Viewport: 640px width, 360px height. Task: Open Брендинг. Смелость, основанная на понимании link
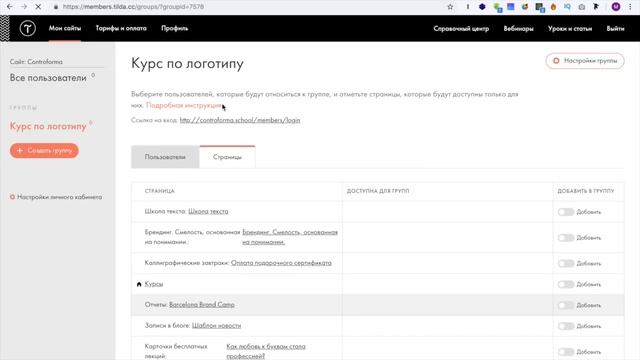(x=290, y=237)
